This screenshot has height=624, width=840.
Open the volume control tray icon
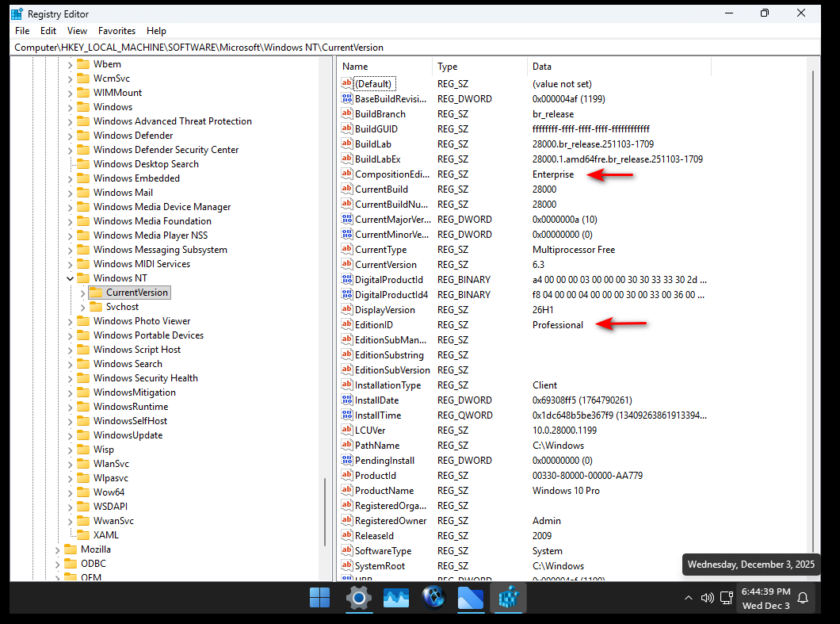pos(707,598)
